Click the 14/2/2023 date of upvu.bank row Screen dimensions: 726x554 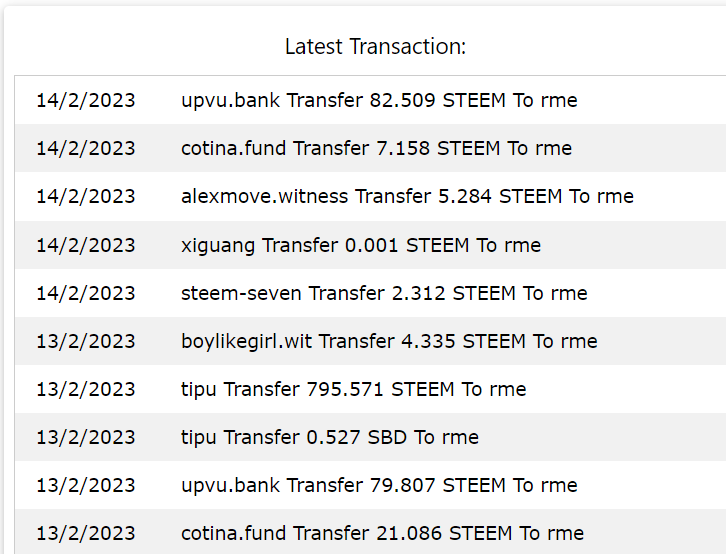[x=86, y=100]
